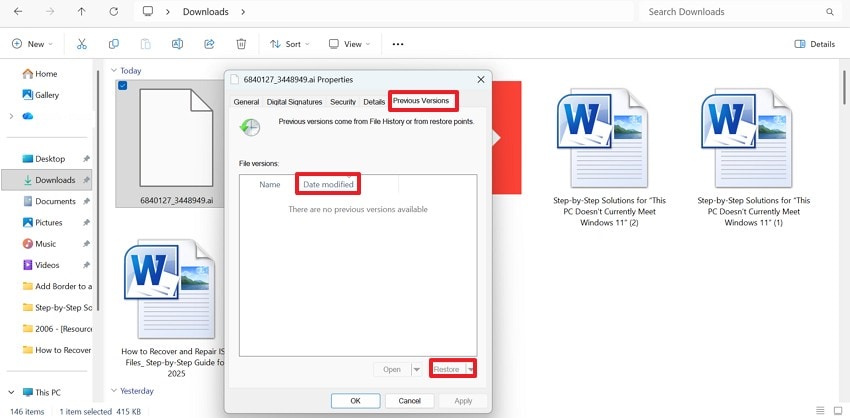Image resolution: width=850 pixels, height=418 pixels.
Task: Open the OneDrive cloud item in sidebar
Action: coord(28,116)
